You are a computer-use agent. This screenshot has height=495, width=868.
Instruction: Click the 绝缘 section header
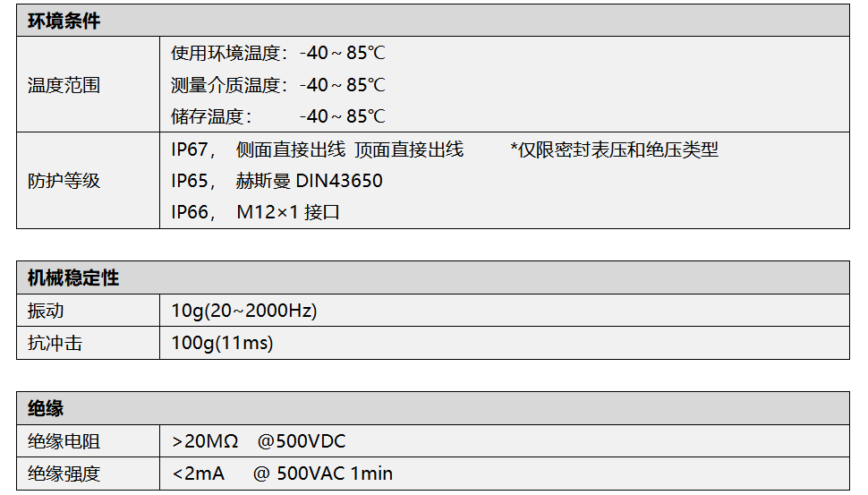coord(46,409)
